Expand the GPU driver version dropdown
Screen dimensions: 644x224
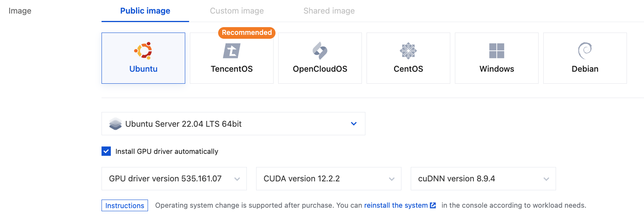pyautogui.click(x=237, y=179)
